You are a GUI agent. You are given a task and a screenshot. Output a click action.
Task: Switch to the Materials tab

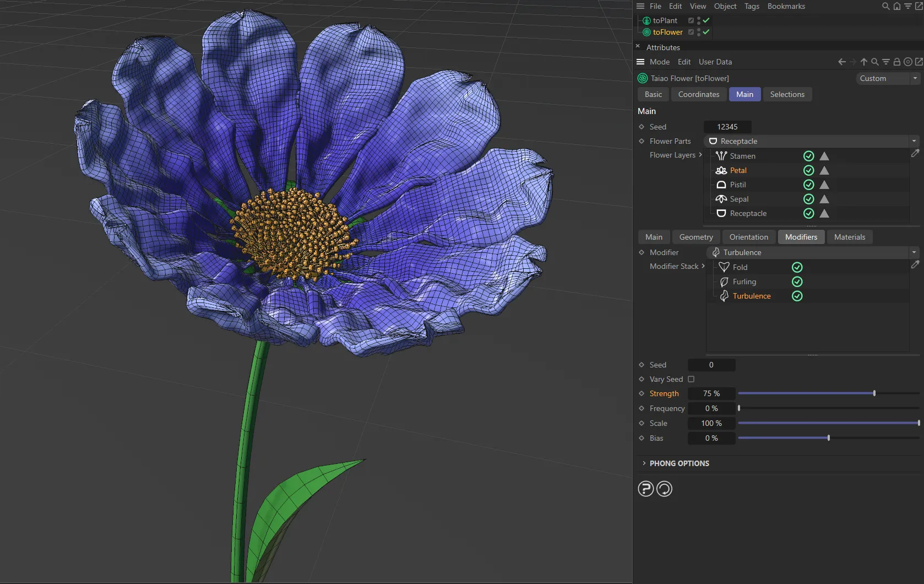849,237
